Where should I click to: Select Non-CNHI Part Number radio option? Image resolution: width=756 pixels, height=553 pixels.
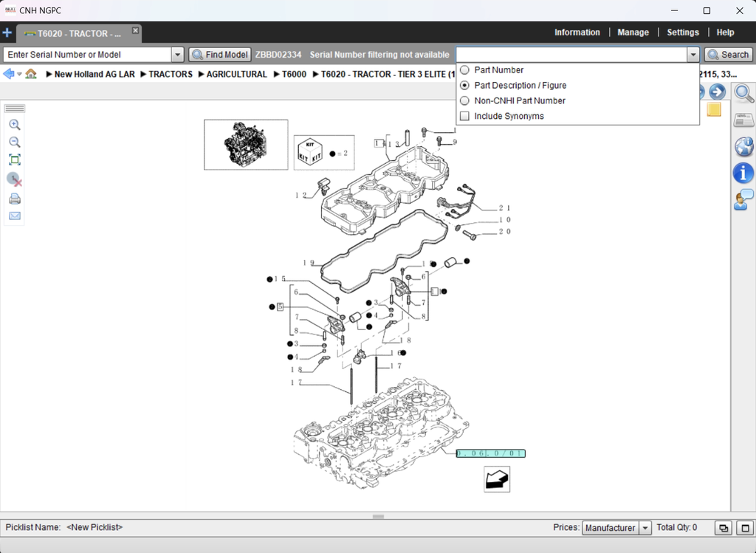point(465,100)
